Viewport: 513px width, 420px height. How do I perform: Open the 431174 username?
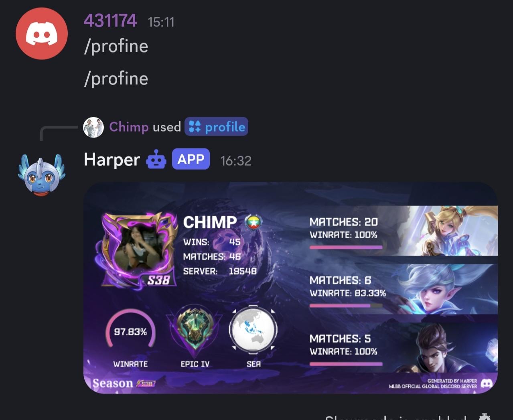110,21
